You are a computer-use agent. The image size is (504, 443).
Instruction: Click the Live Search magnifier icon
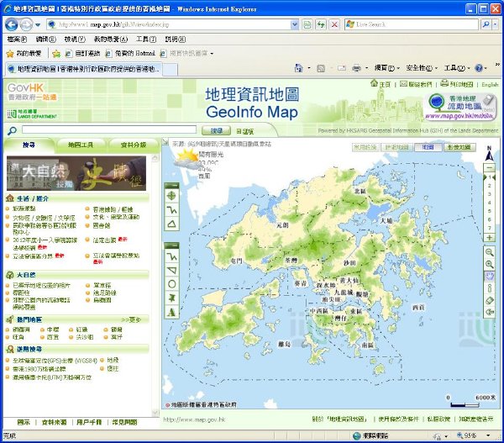[x=486, y=24]
